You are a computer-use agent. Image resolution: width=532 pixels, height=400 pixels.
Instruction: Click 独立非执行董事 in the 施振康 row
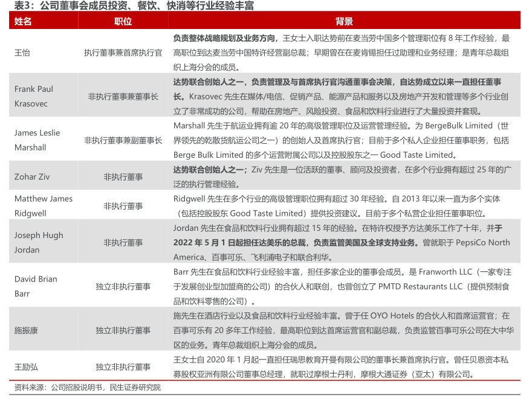point(123,330)
